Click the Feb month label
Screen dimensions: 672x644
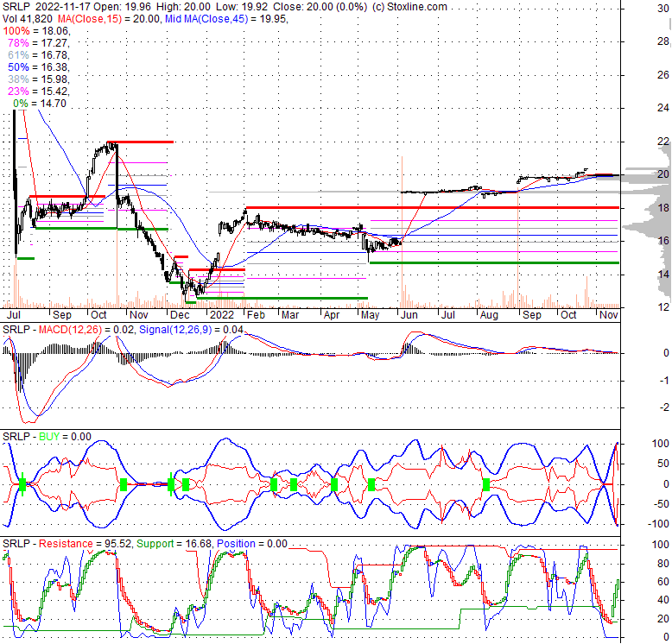click(257, 315)
